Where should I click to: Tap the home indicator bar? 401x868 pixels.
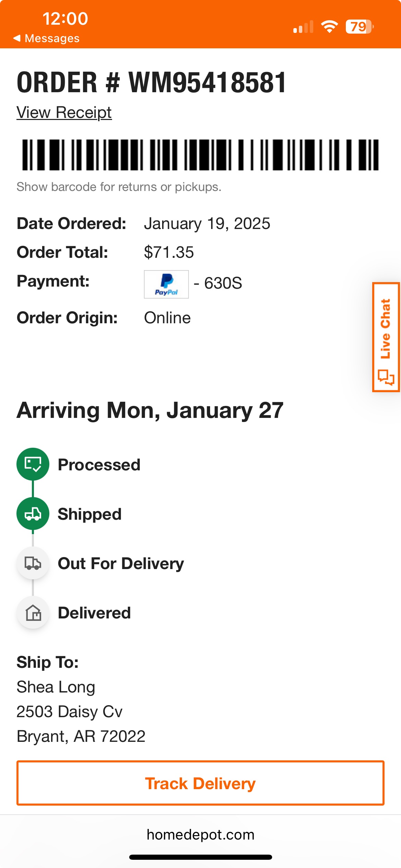tap(200, 857)
